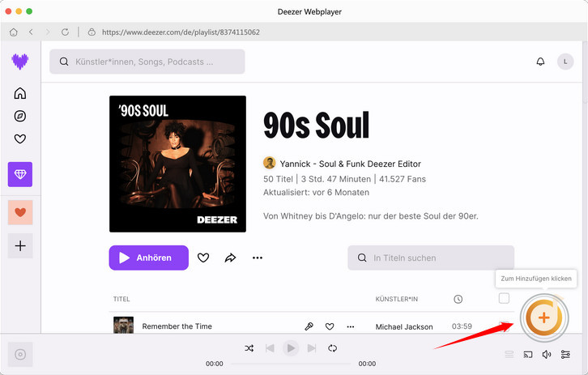This screenshot has height=375, width=588.
Task: Open options for Remember the Time
Action: click(350, 326)
